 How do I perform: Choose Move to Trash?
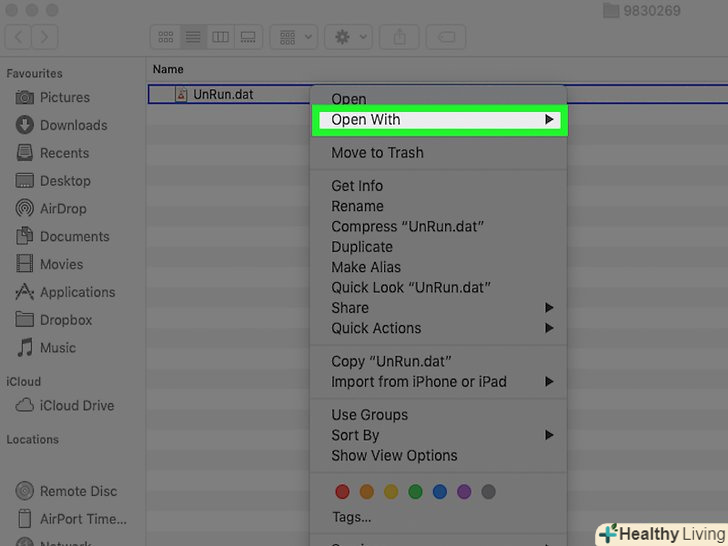438,153
